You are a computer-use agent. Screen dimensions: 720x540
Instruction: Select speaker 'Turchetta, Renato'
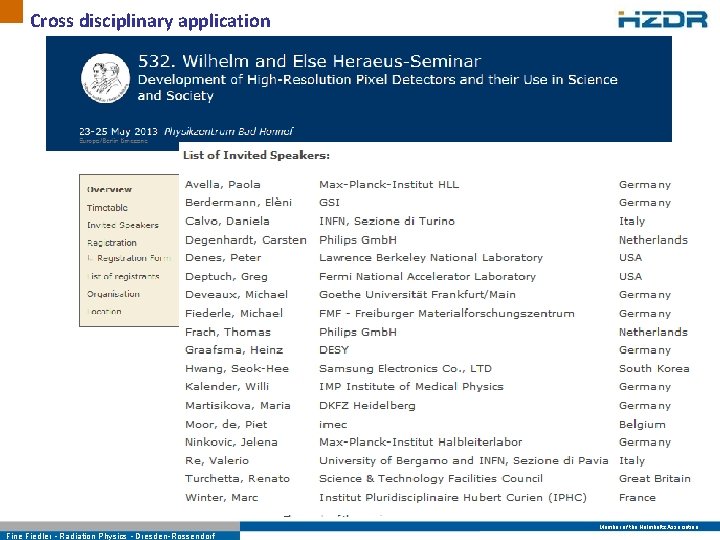(x=237, y=478)
